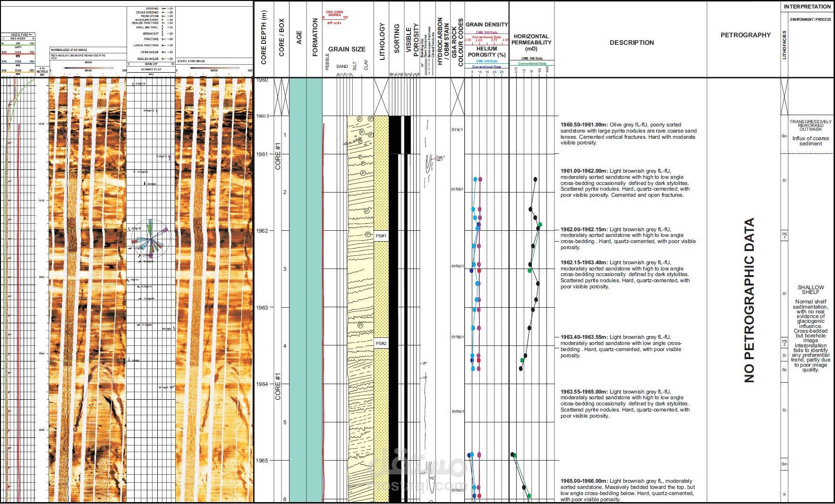Click the 1:10 METRES MD scale label
This screenshot has height=504, width=835.
[42, 72]
